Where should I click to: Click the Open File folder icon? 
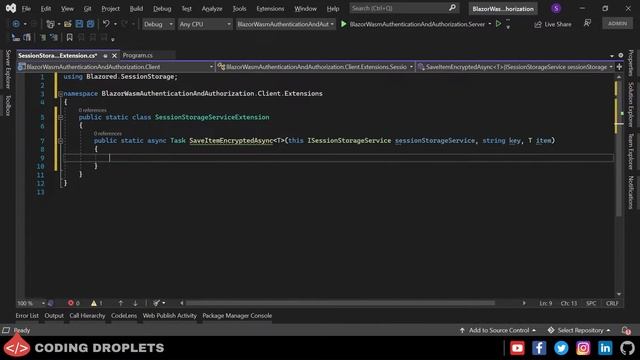click(x=68, y=24)
